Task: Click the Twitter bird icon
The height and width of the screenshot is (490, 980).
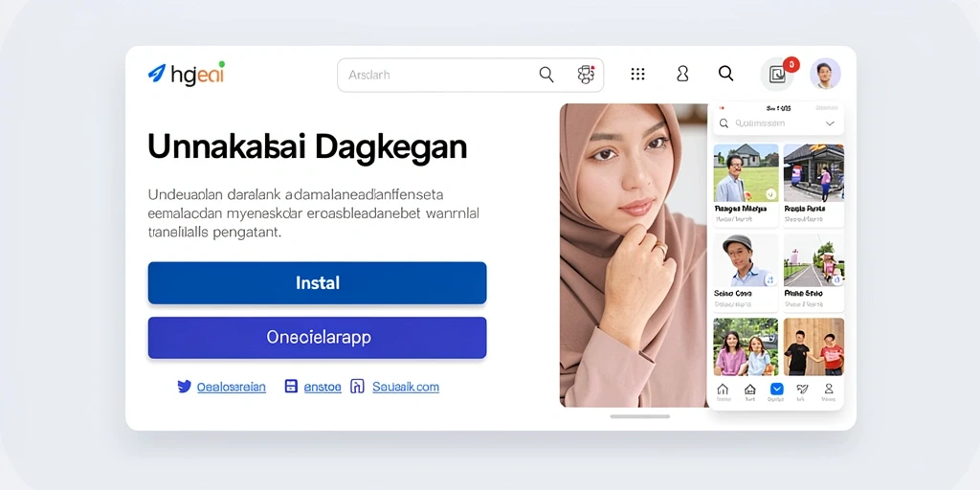Action: (185, 387)
